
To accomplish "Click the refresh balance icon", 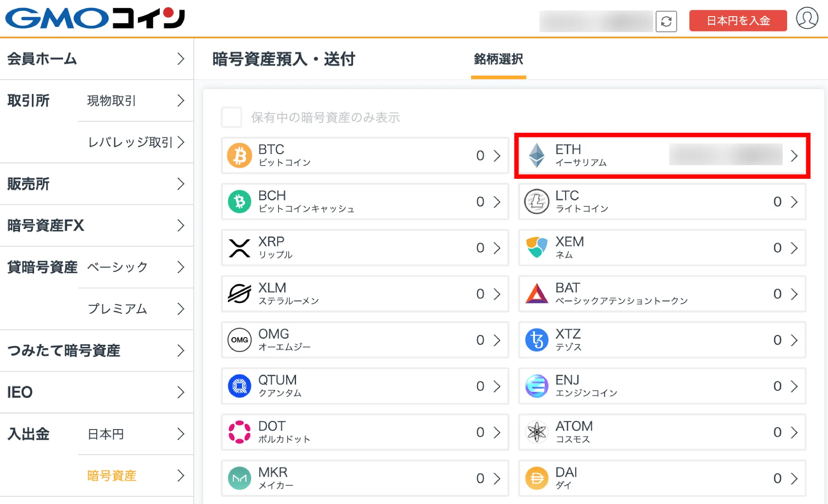I will click(x=666, y=21).
